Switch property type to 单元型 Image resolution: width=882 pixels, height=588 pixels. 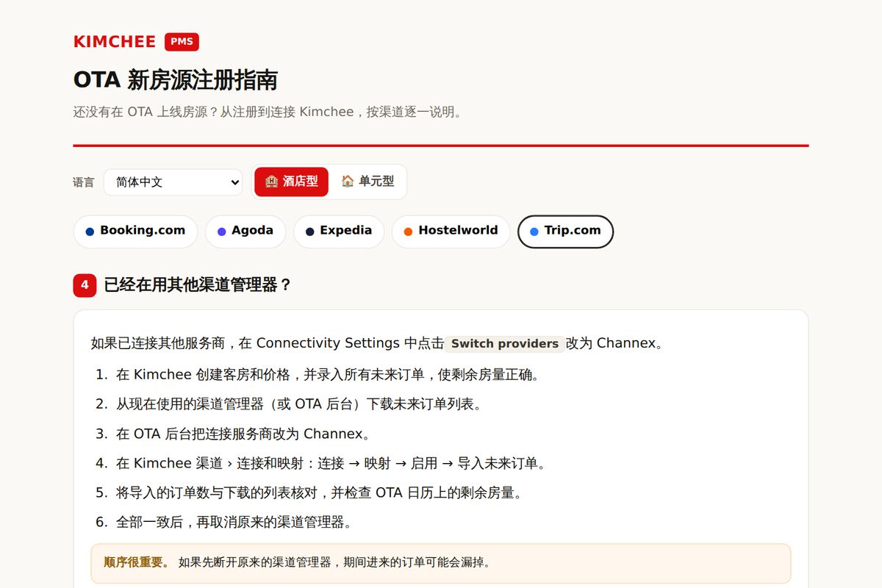click(367, 182)
